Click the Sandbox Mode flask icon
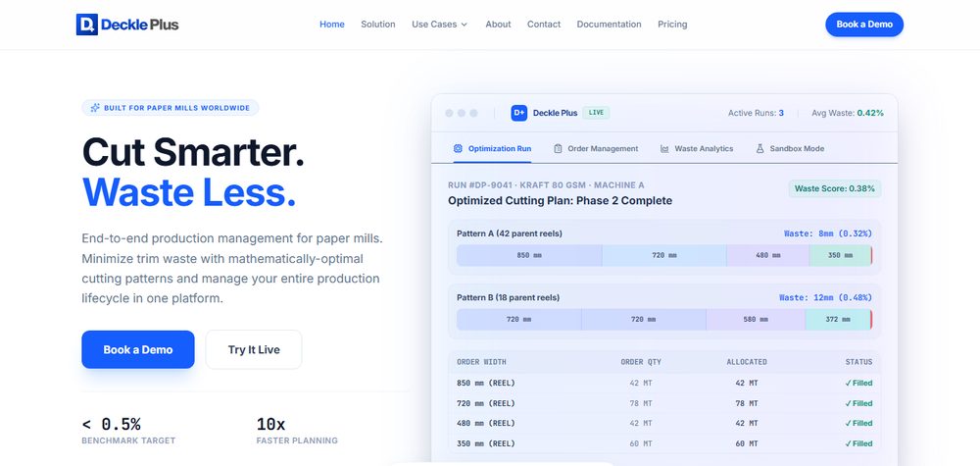This screenshot has height=466, width=980. click(x=760, y=149)
